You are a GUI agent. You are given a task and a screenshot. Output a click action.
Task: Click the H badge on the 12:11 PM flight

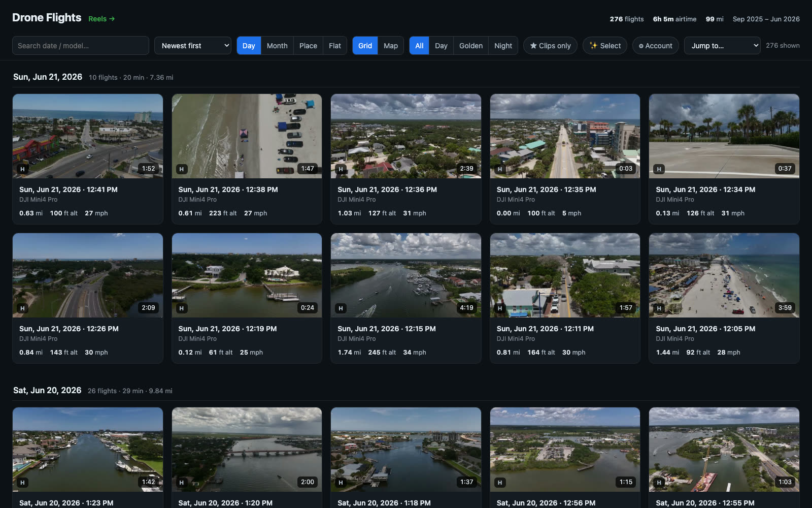click(x=500, y=308)
